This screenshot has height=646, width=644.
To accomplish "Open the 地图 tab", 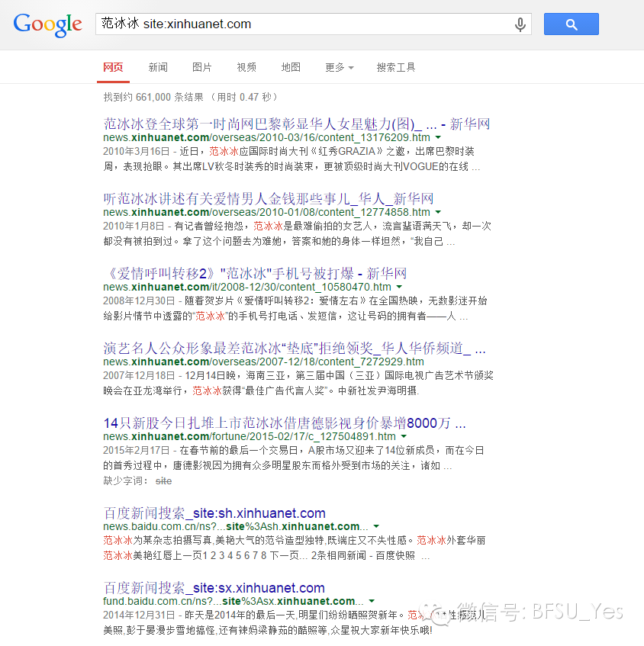I will point(291,67).
